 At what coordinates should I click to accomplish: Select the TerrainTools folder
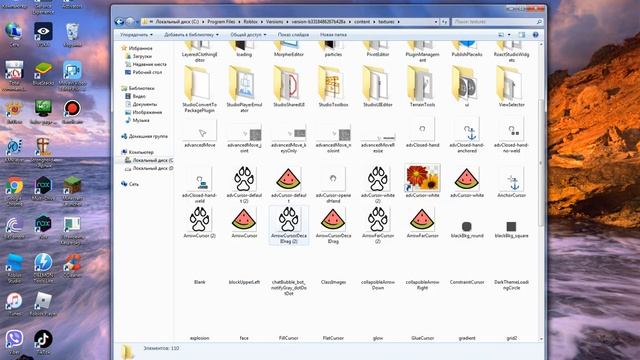[422, 87]
